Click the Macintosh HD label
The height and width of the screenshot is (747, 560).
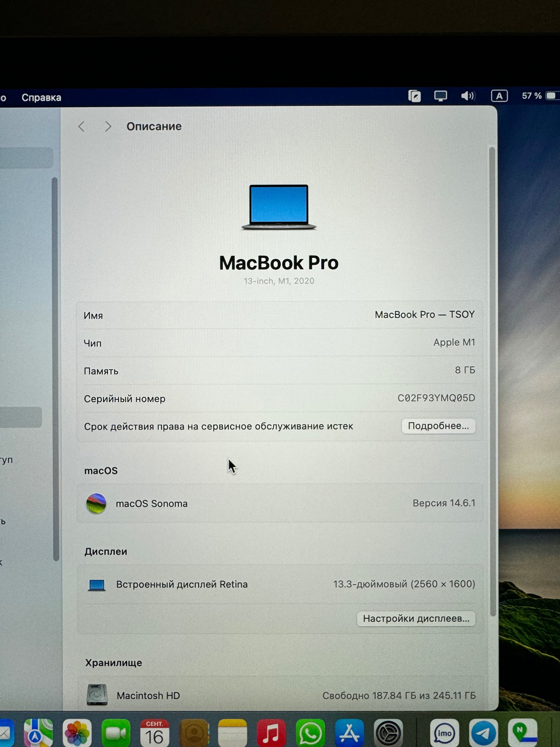[x=148, y=696]
